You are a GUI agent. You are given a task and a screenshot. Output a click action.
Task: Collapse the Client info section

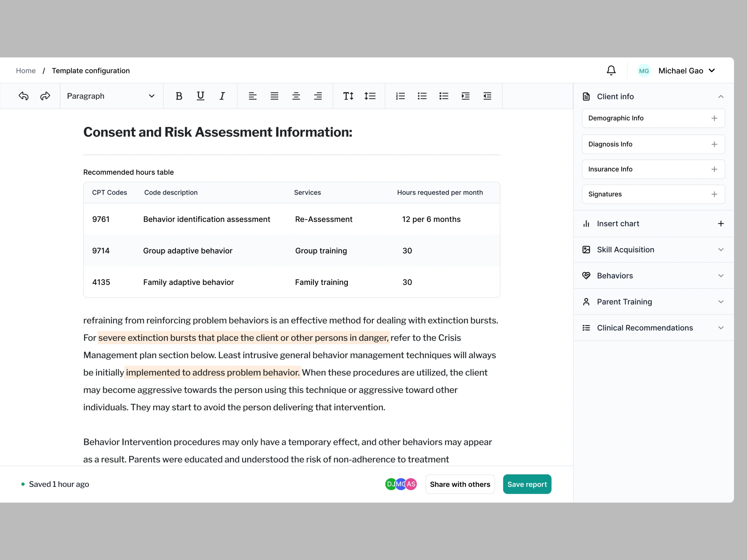tap(721, 97)
